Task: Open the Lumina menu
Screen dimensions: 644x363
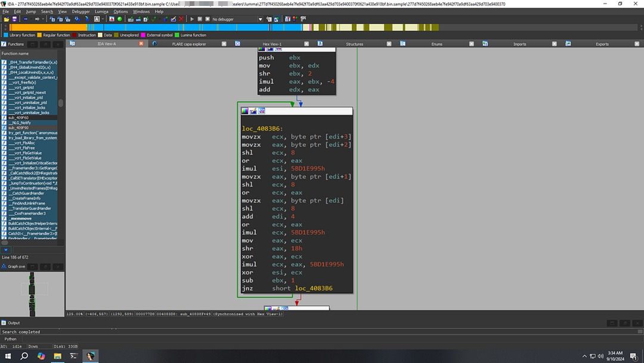Action: click(101, 11)
